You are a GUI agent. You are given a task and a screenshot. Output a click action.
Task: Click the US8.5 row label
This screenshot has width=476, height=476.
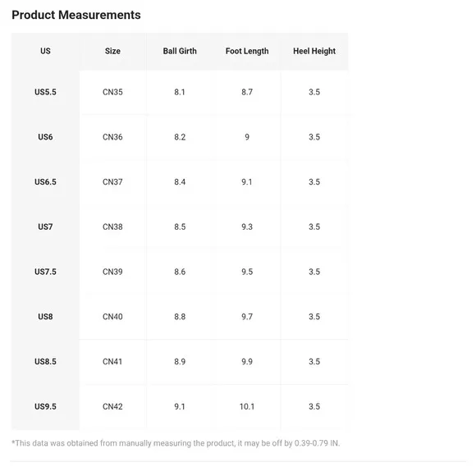(45, 362)
